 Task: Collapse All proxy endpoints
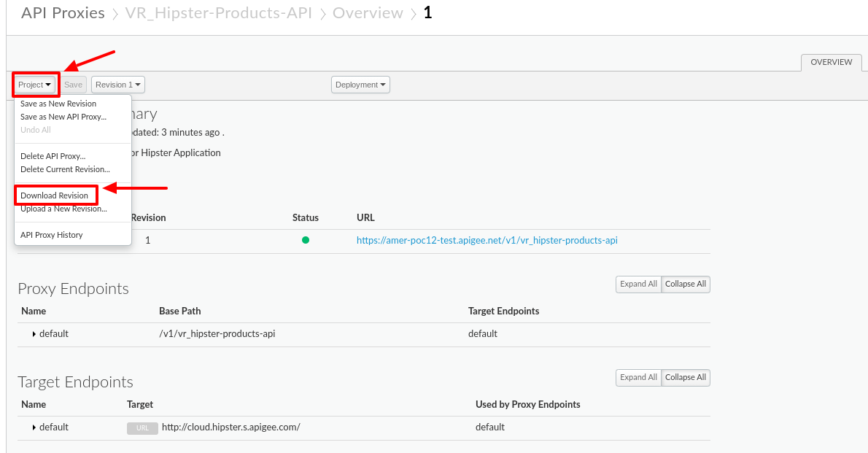[686, 284]
